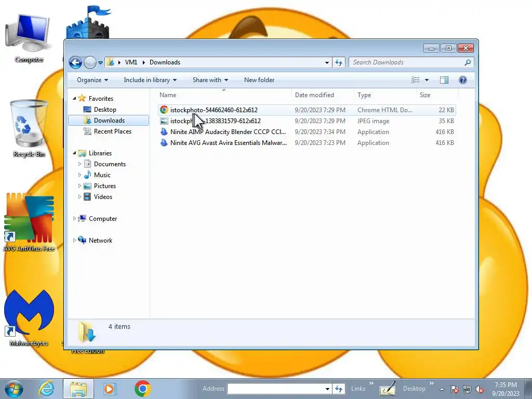This screenshot has height=399, width=532.
Task: Select the Ninite AIMP Audacity Blender file
Action: (307, 131)
